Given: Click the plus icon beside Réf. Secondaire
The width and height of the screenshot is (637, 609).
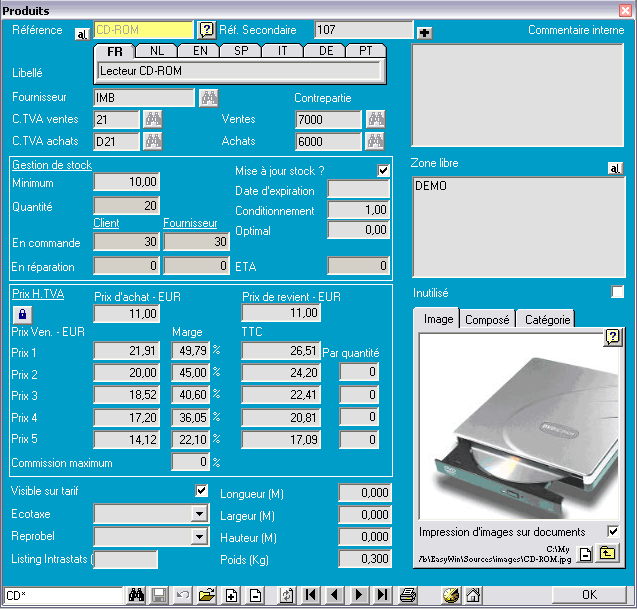Looking at the screenshot, I should [425, 33].
